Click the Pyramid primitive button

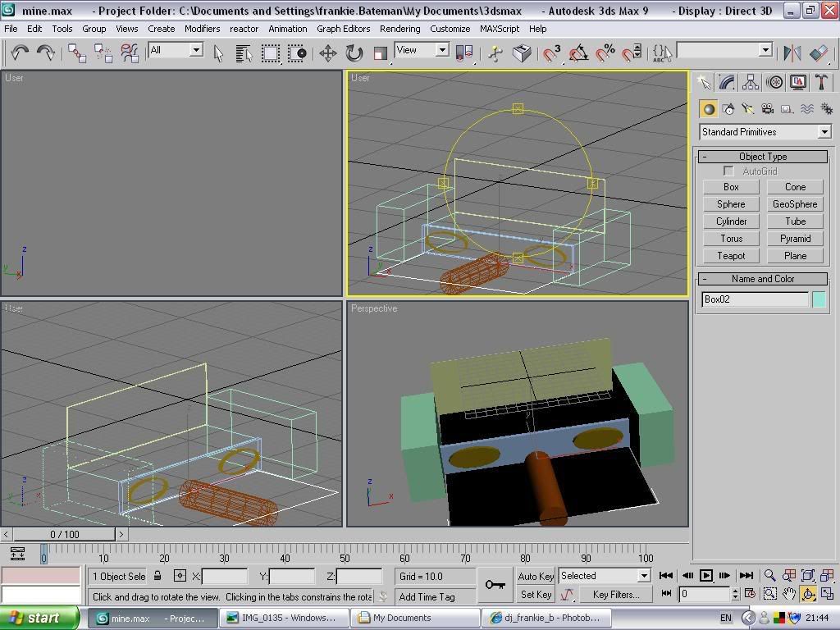point(795,239)
